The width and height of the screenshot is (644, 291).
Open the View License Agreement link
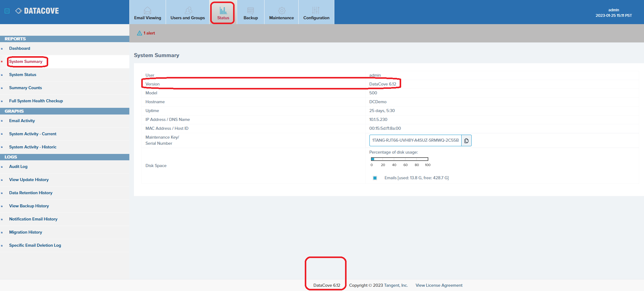coord(439,285)
